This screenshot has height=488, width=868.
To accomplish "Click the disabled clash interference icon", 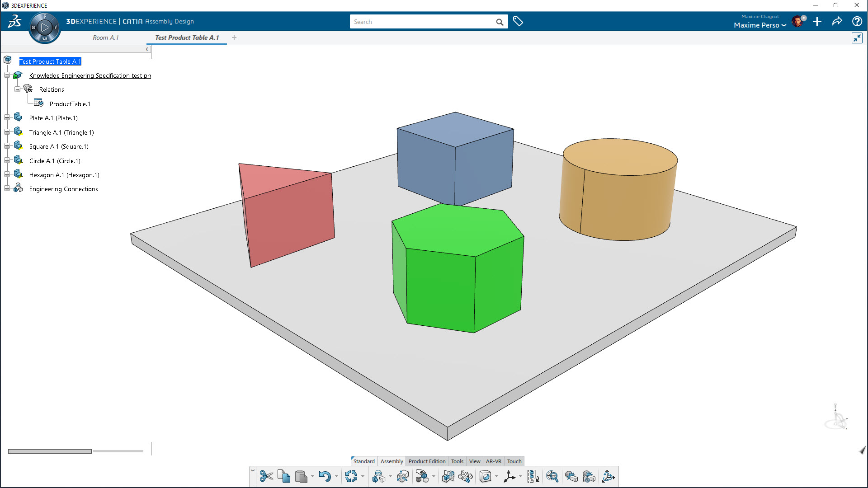I will tap(589, 476).
